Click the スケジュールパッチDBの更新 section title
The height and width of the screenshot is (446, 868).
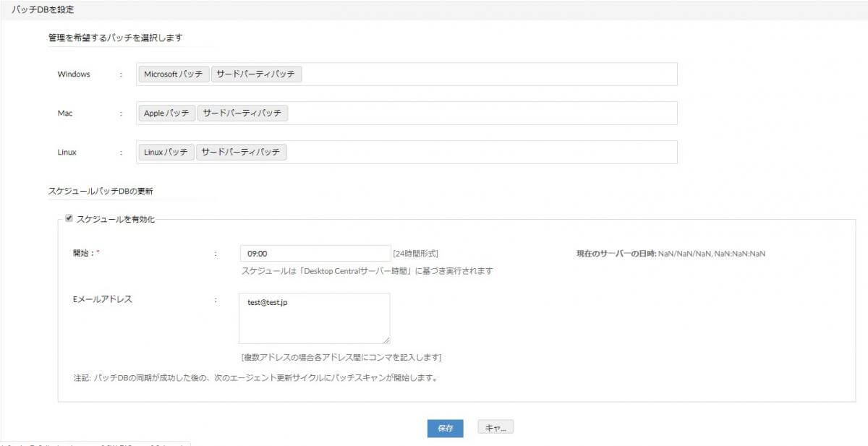coord(101,191)
